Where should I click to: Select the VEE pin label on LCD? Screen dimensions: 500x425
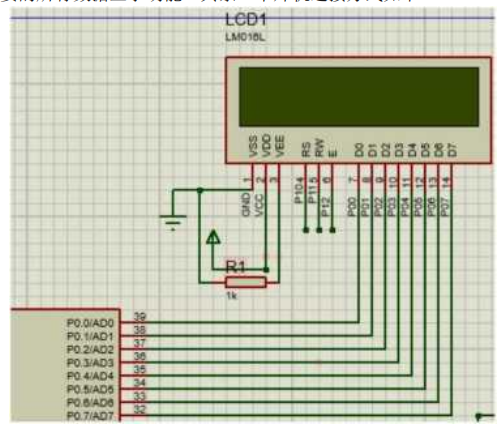[279, 146]
